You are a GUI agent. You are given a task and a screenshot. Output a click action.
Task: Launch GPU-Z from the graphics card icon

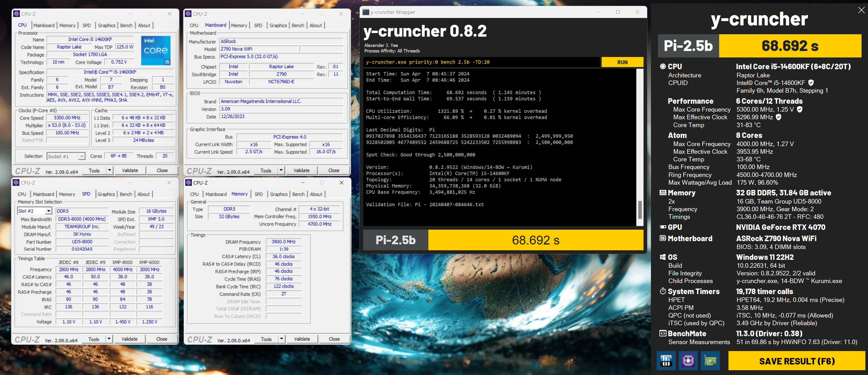click(x=710, y=360)
